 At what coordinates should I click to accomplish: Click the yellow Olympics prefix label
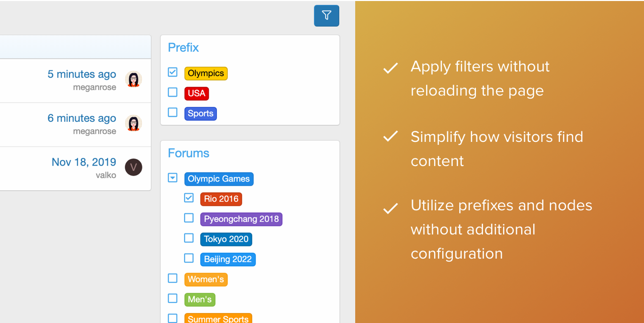coord(206,73)
